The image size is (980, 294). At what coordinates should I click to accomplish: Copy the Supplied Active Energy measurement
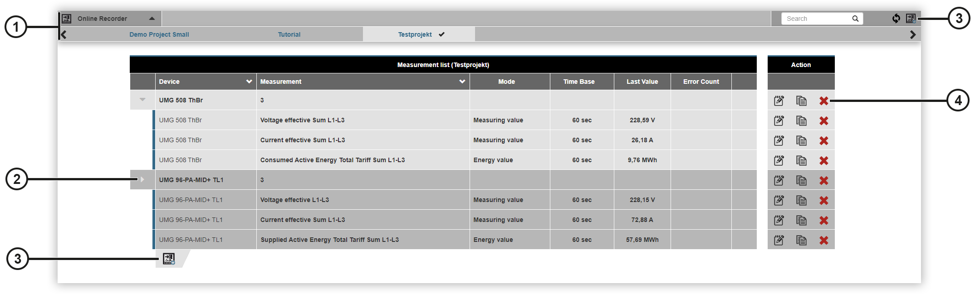pyautogui.click(x=801, y=241)
